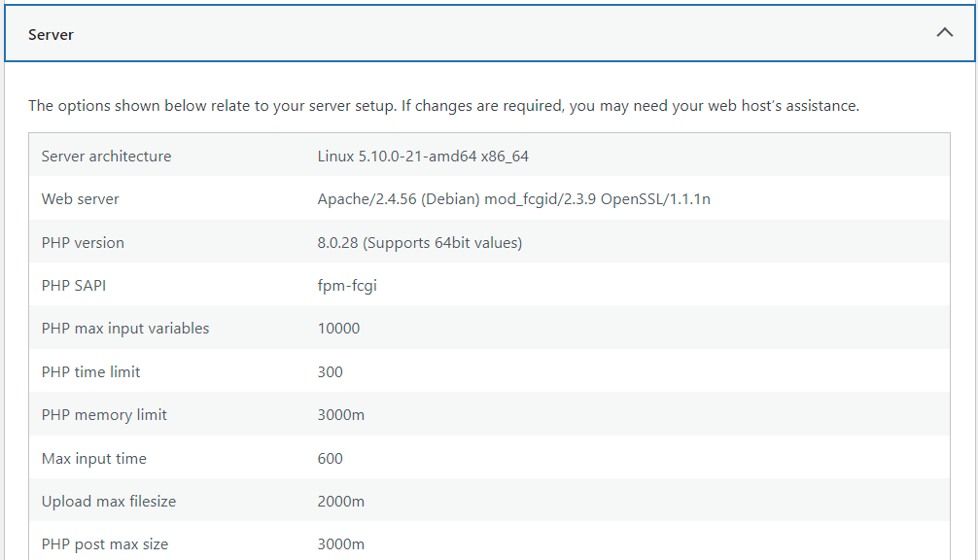Select the Max input time label
Image resolution: width=978 pixels, height=560 pixels.
tap(94, 459)
